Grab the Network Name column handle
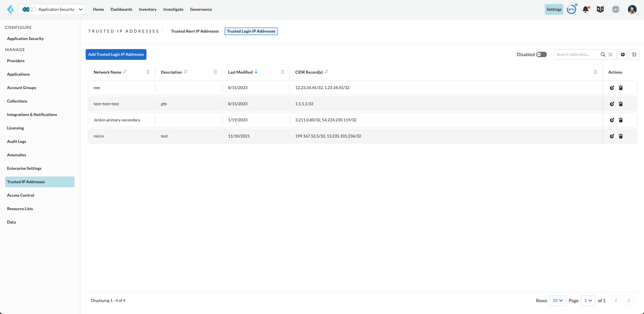The height and width of the screenshot is (314, 644). coord(148,72)
